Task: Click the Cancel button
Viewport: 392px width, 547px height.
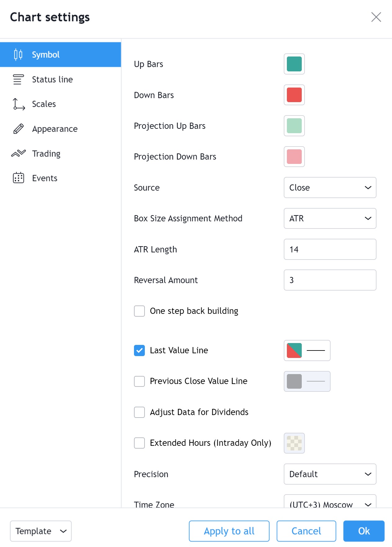Action: click(306, 531)
